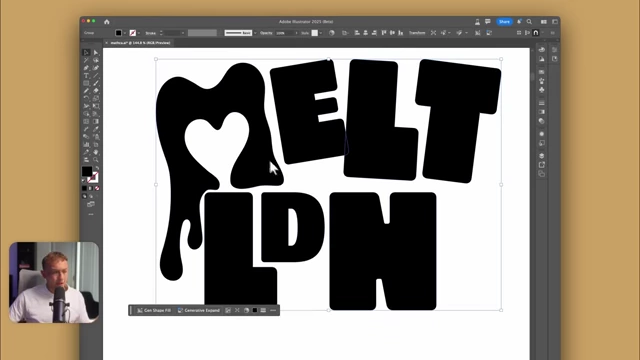Open more options in task bar
640x360 pixels.
pyautogui.click(x=273, y=311)
